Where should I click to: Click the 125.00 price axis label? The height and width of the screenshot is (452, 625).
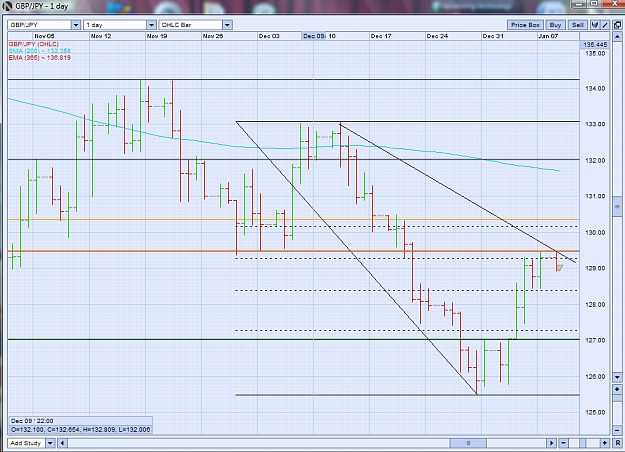pos(595,413)
